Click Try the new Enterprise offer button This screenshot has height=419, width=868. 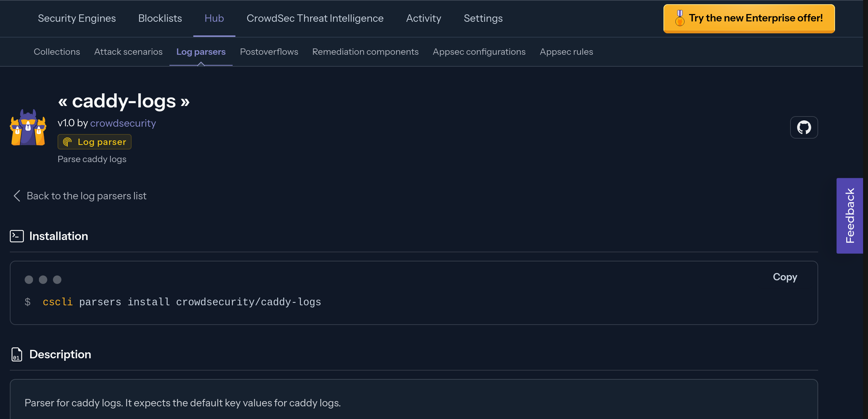(749, 18)
